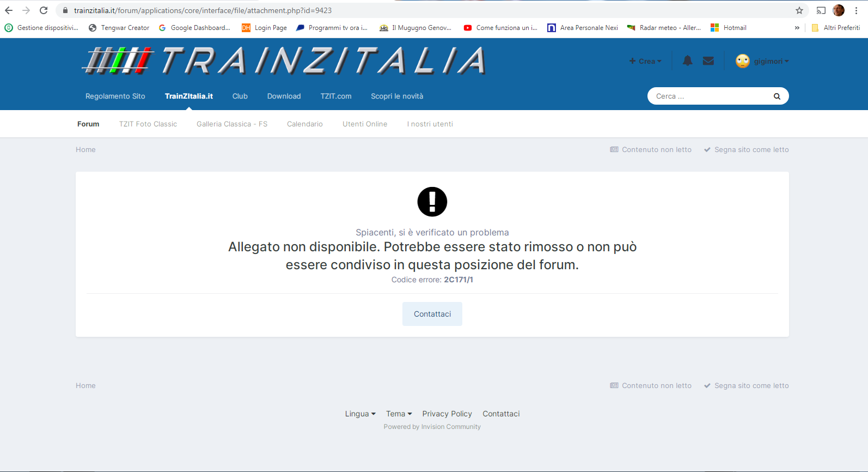Open Chrome three-dot menu

point(857,10)
